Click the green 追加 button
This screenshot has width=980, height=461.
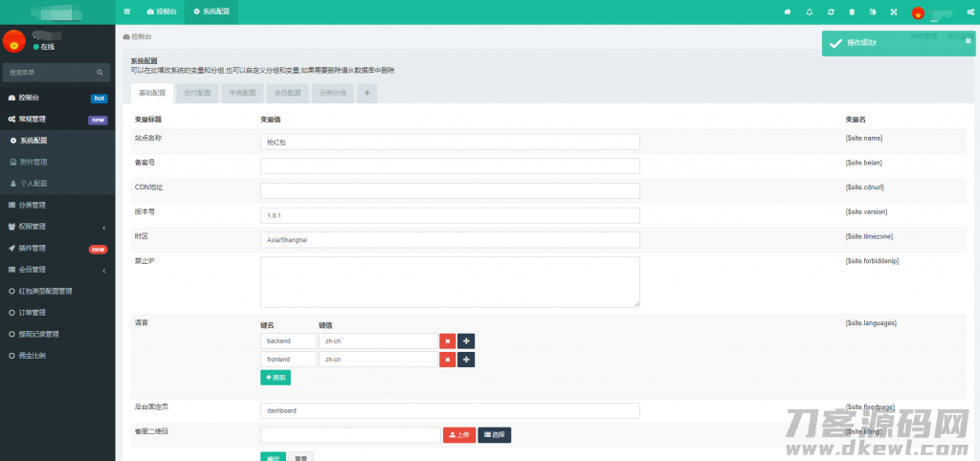pos(275,378)
